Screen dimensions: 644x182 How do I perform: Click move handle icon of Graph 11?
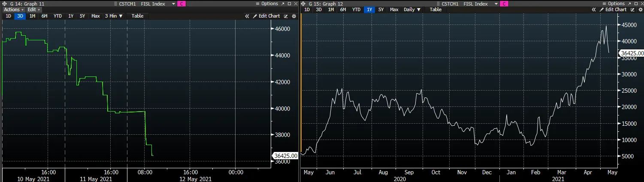pyautogui.click(x=4, y=3)
